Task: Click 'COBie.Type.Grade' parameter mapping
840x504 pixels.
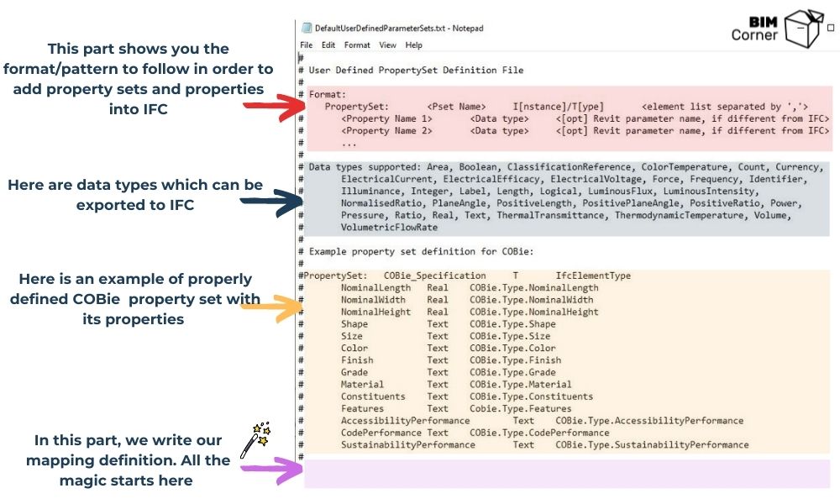Action: pyautogui.click(x=512, y=372)
